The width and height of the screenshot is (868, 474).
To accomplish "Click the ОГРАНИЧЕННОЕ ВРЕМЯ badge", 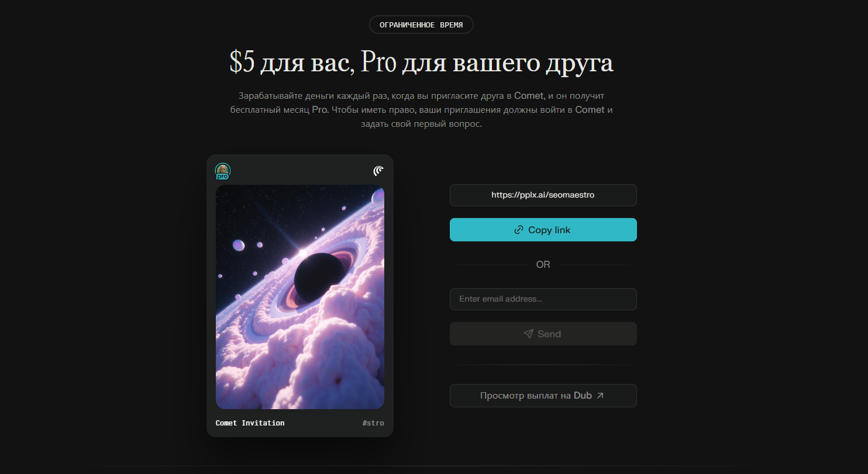I will pos(421,25).
